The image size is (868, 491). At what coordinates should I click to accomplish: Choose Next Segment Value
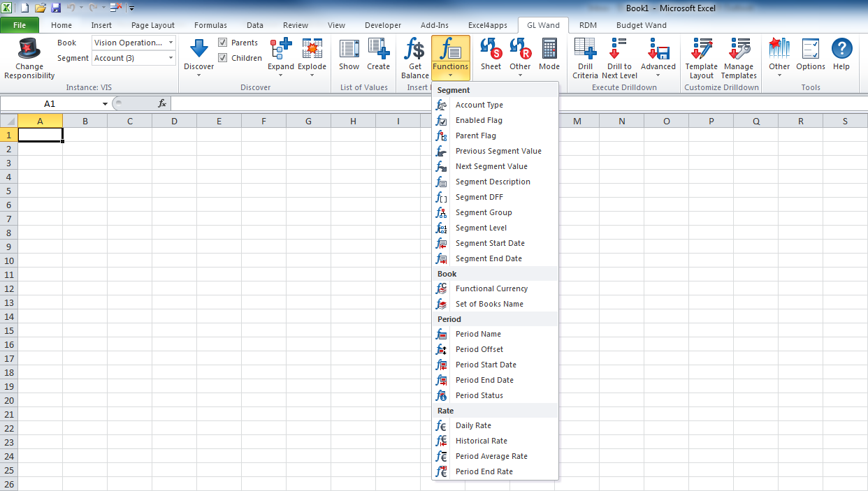coord(495,166)
